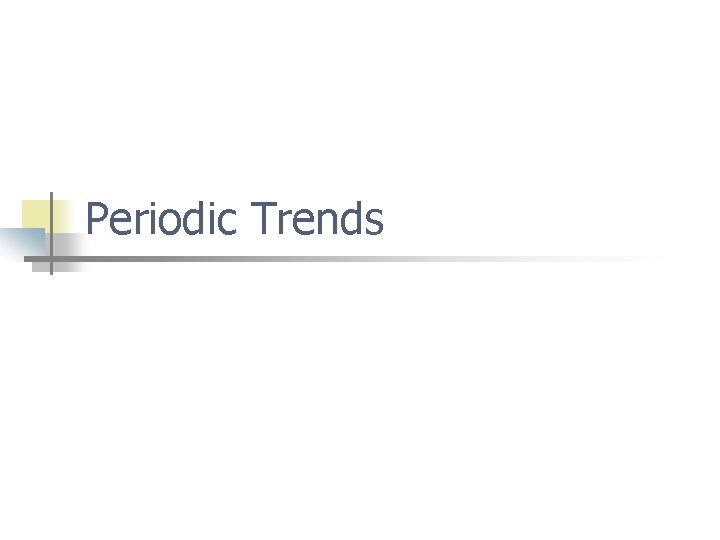The width and height of the screenshot is (720, 540).
Task: Click the 'Periodic Trends' slide title
Action: [x=234, y=218]
